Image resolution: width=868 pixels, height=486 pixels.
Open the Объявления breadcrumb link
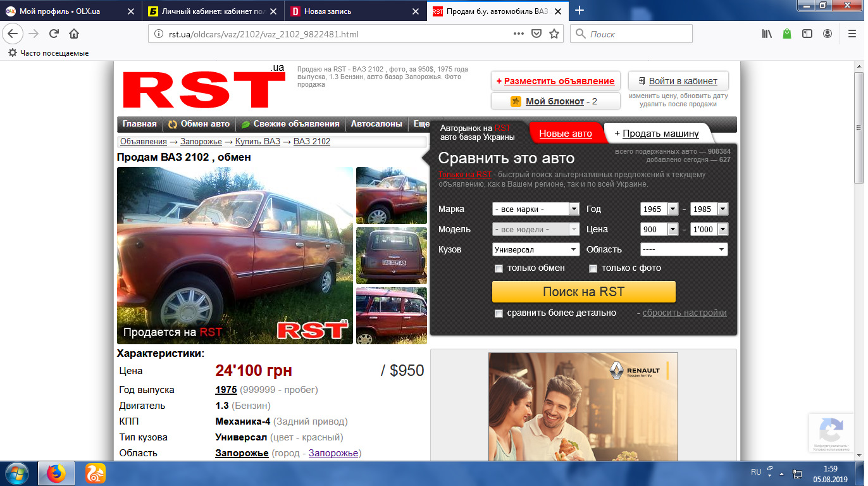(x=144, y=142)
